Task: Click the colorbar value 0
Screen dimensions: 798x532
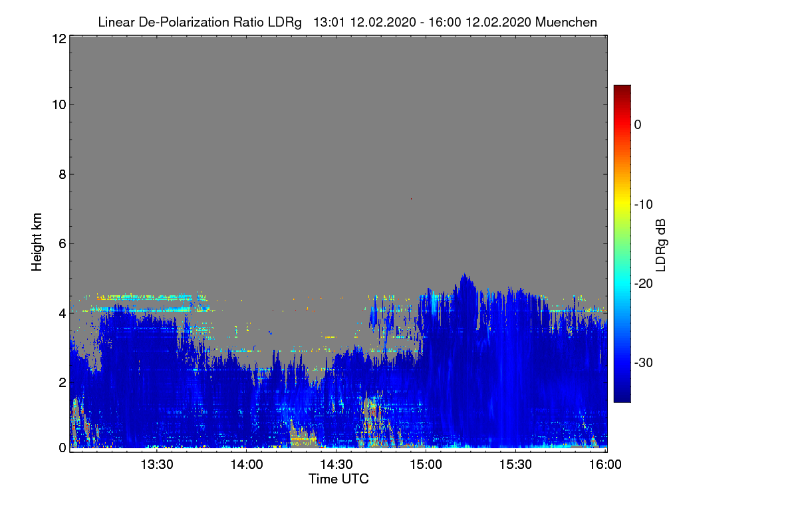Action: click(x=638, y=124)
